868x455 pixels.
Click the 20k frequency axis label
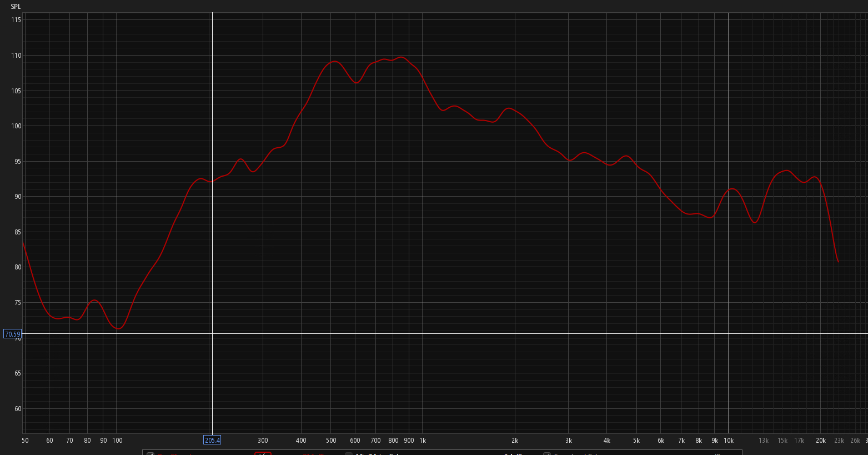point(821,441)
